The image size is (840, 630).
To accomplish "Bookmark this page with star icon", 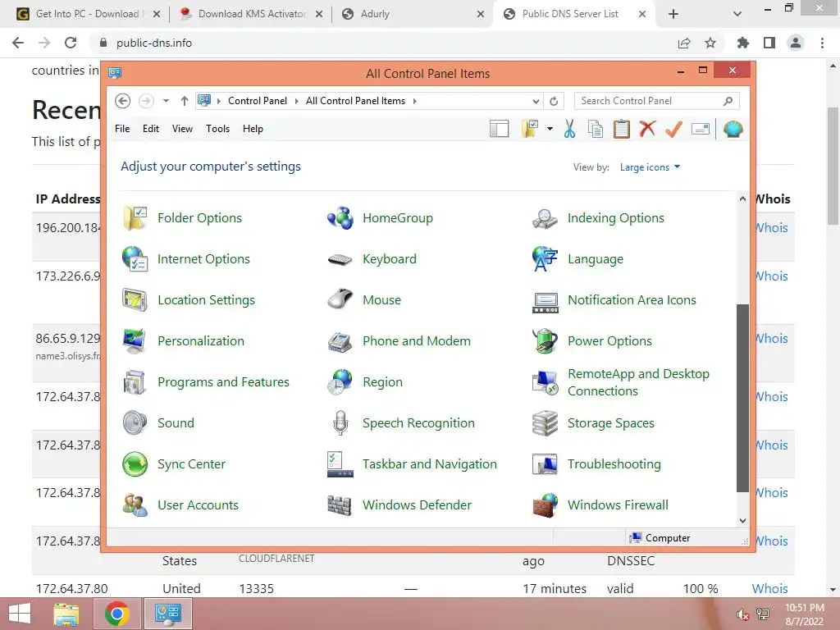I will point(710,43).
